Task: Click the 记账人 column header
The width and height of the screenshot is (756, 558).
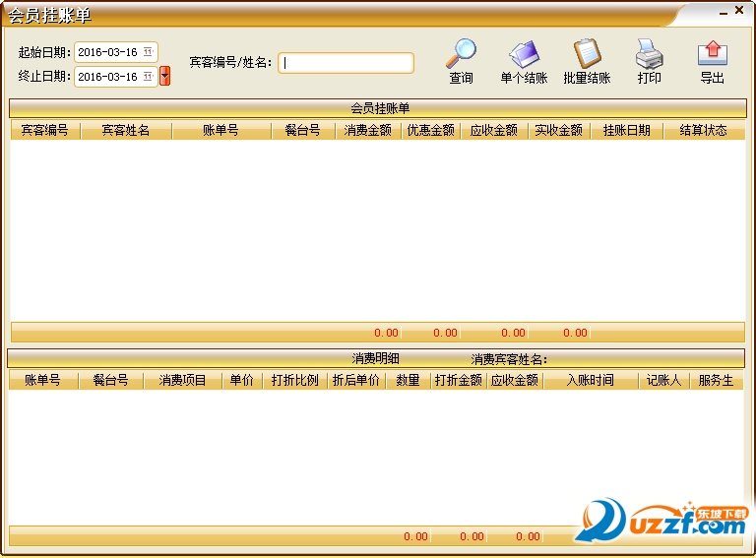Action: click(x=663, y=380)
